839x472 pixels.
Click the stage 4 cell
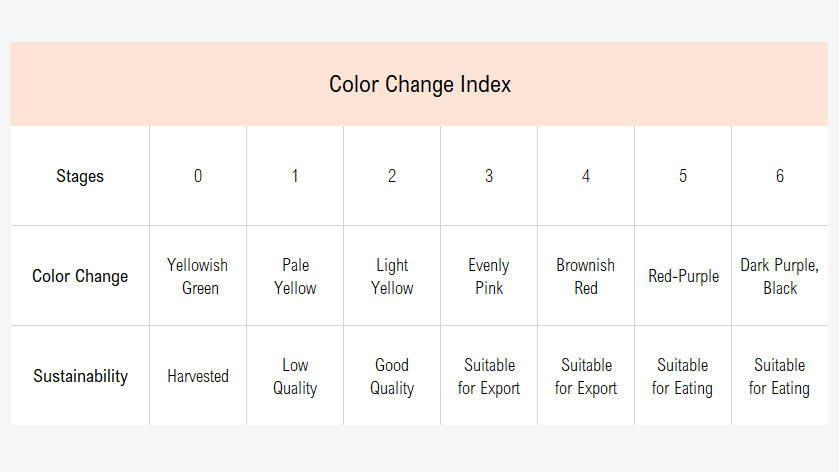point(586,176)
